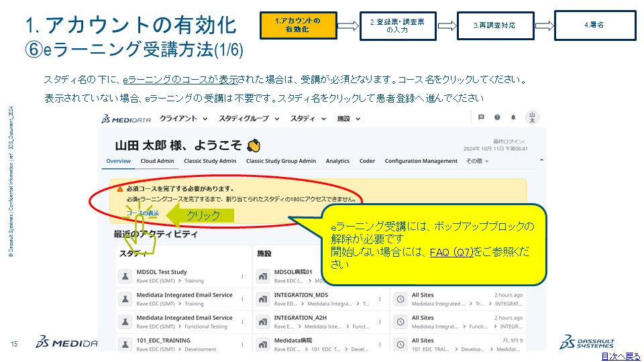Open the help question mark icon
Image resolution: width=644 pixels, height=362 pixels.
[497, 117]
